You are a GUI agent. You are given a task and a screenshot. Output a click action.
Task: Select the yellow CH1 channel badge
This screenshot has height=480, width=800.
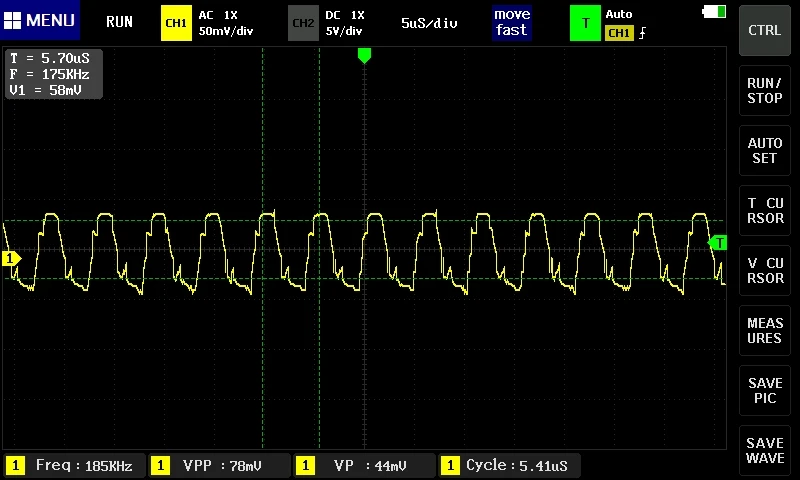point(176,23)
